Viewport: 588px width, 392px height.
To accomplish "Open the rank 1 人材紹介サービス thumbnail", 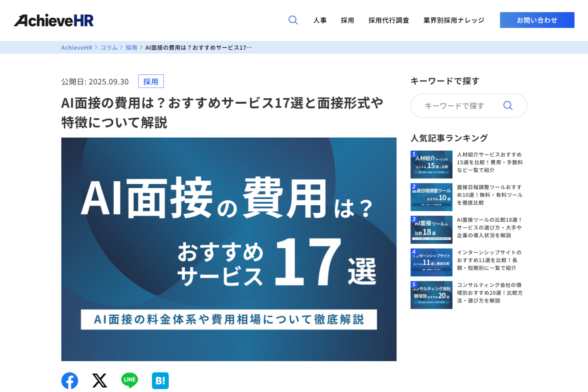I will (x=431, y=164).
